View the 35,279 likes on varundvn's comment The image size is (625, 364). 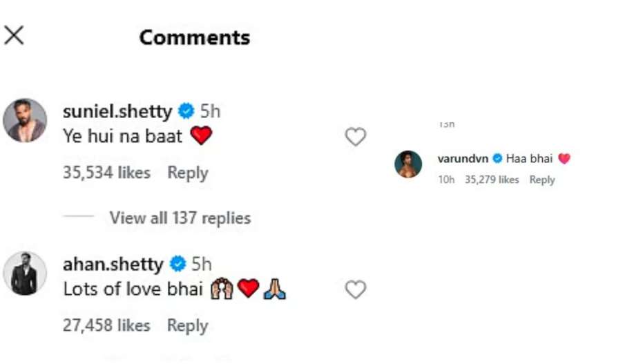(x=492, y=180)
